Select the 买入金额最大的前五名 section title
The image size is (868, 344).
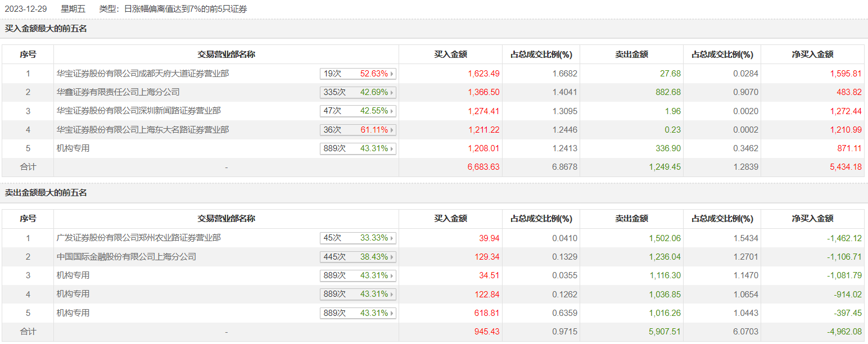pyautogui.click(x=46, y=29)
